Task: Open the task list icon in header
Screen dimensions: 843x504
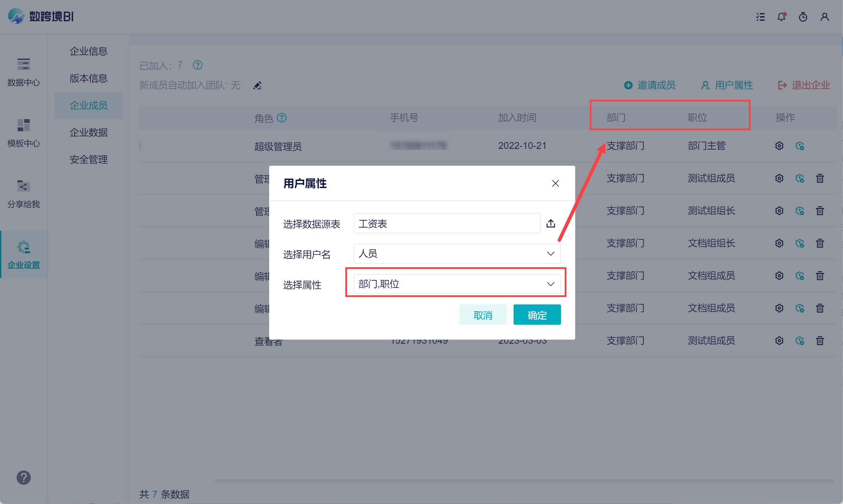Action: [x=760, y=17]
